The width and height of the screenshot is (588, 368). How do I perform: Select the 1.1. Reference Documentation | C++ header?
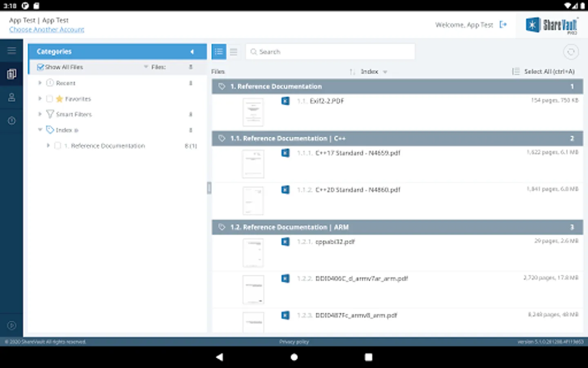(x=397, y=138)
